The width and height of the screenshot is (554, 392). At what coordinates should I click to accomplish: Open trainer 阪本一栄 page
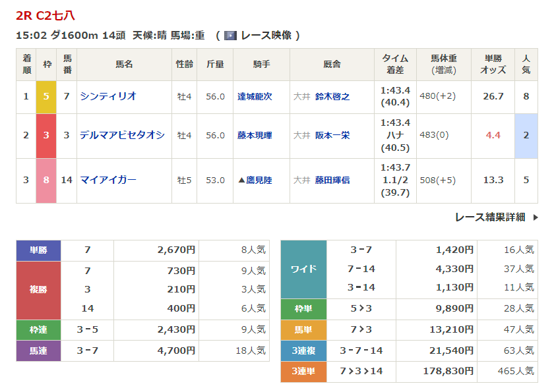click(332, 135)
